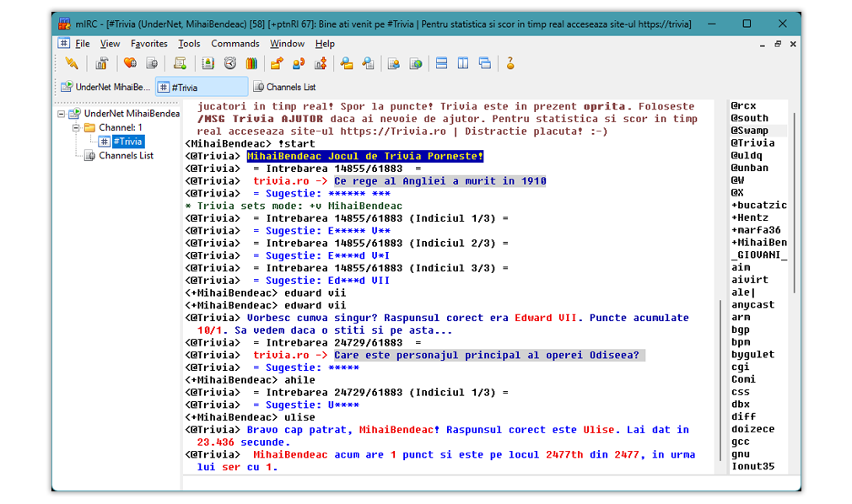852x504 pixels.
Task: Click the # channel system icon in menu bar
Action: click(64, 43)
